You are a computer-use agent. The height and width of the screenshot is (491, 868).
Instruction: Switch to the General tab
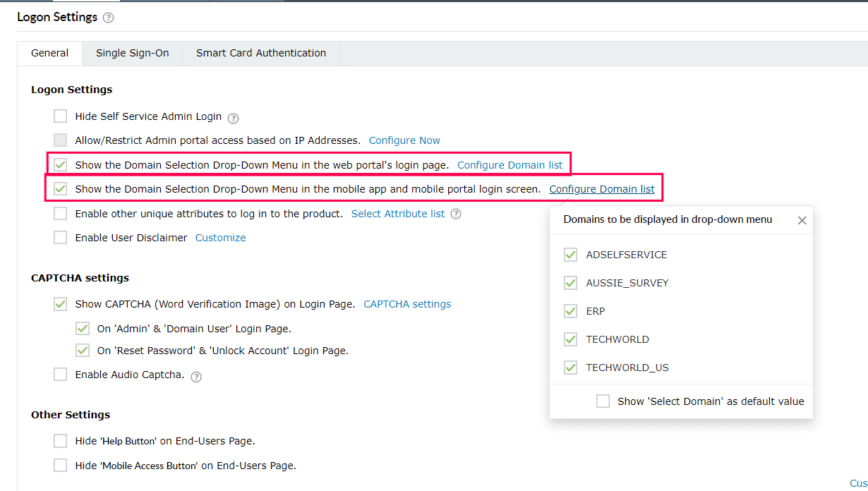click(50, 53)
